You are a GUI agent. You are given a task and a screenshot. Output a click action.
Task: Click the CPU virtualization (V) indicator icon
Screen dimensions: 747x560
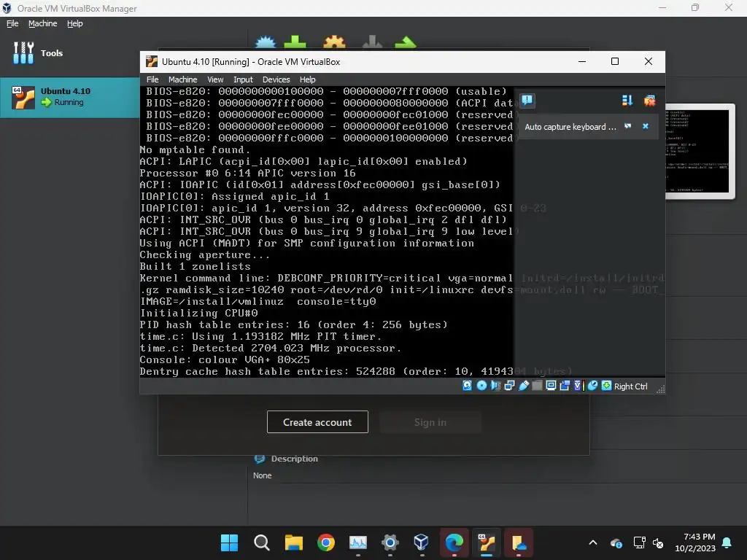coord(578,386)
